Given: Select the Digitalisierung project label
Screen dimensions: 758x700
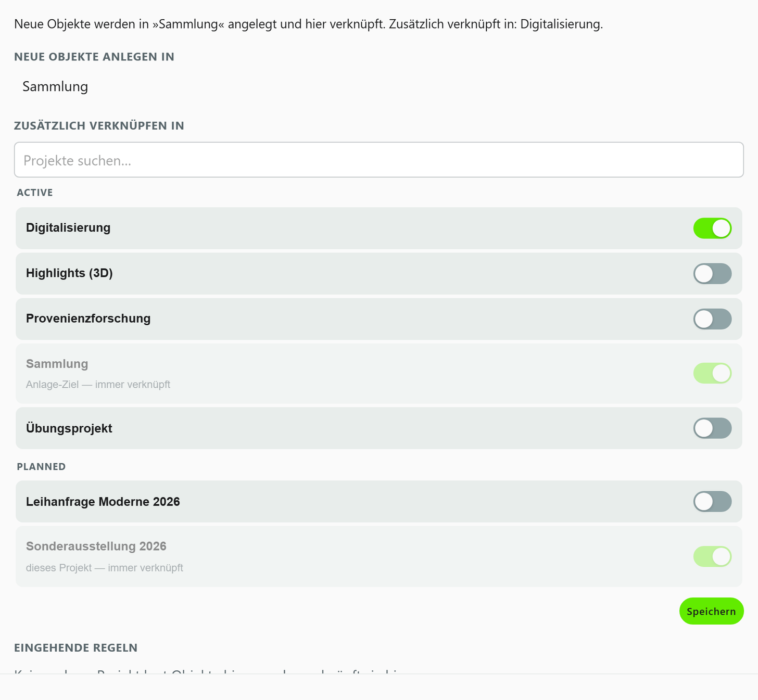Looking at the screenshot, I should [68, 227].
